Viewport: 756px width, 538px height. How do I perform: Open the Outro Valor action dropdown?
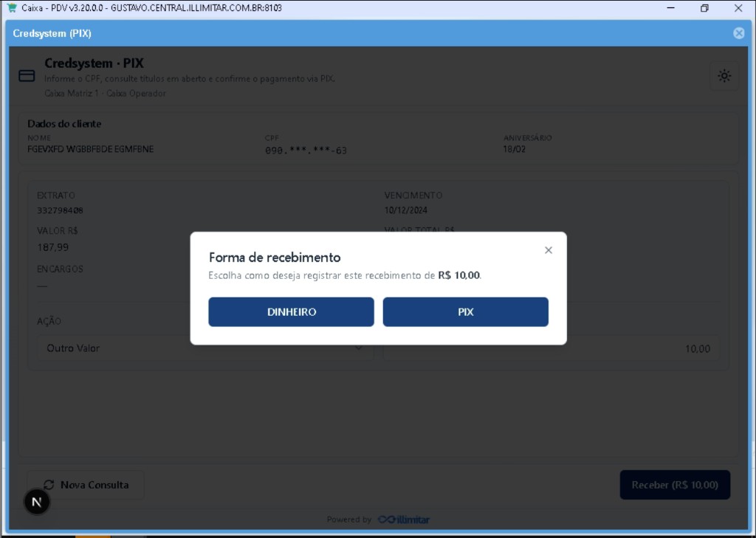[205, 348]
